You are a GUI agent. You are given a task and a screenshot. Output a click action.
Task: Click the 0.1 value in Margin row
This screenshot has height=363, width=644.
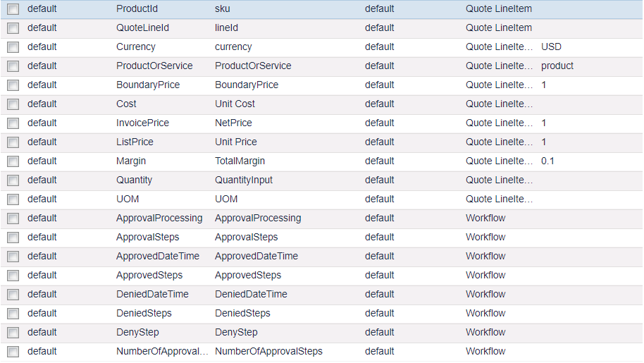547,161
